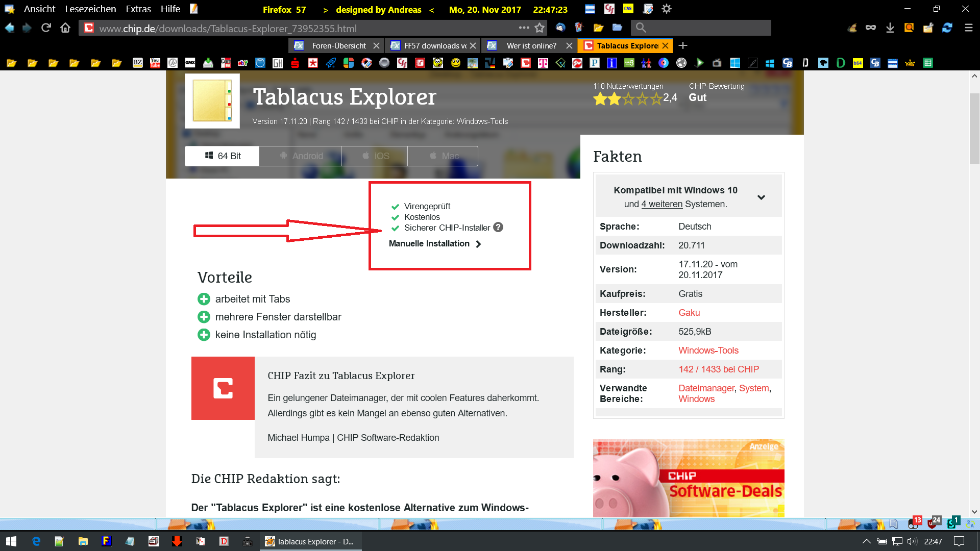Viewport: 980px width, 551px height.
Task: Open page actions three-dot menu in address bar
Action: (x=524, y=28)
